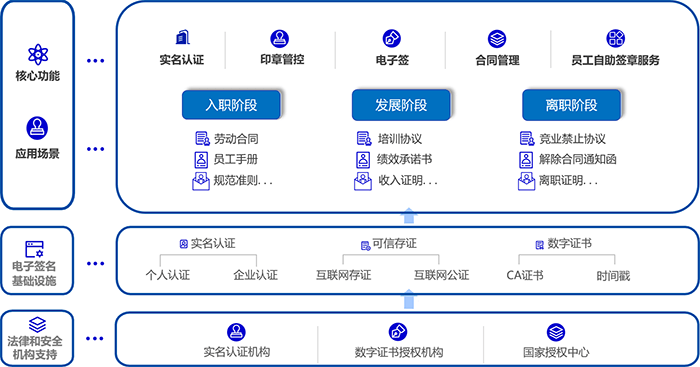
Task: Click the 收入证明 text
Action: tap(400, 180)
